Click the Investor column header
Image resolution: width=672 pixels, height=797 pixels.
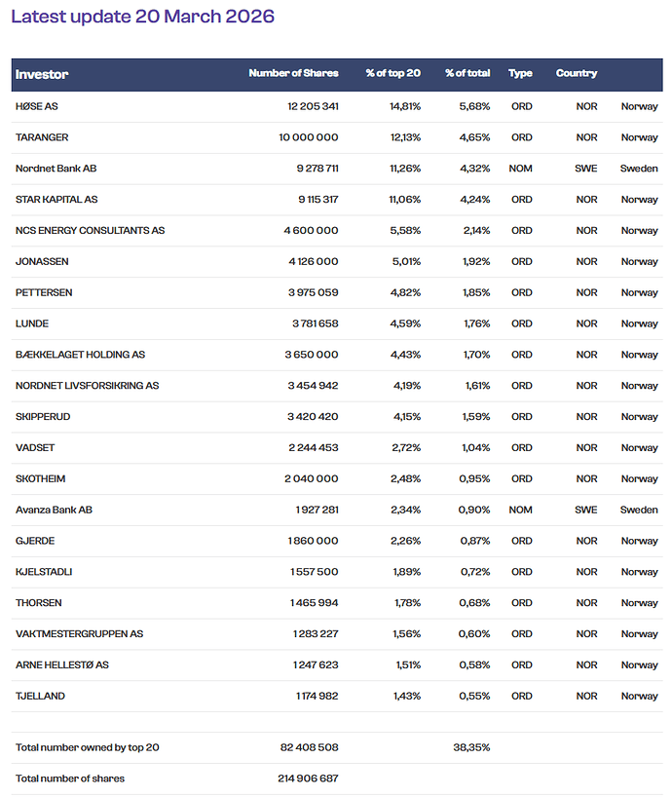point(42,74)
